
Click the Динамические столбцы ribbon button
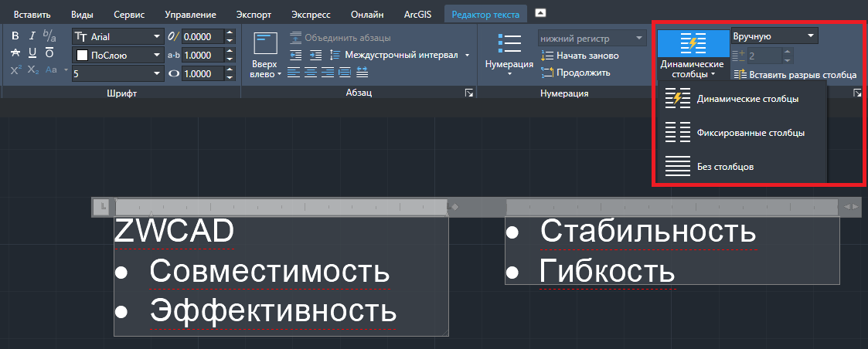click(693, 54)
